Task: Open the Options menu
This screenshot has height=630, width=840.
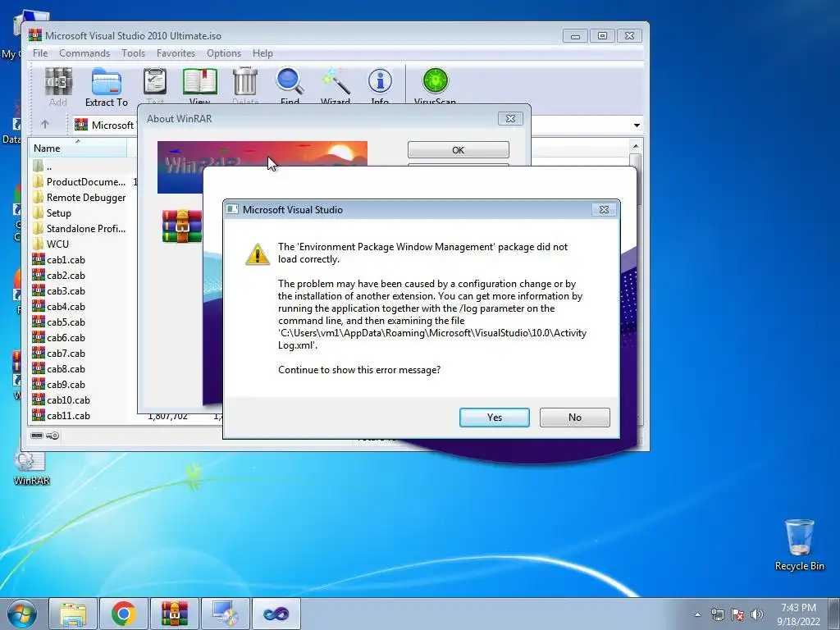Action: (x=224, y=53)
